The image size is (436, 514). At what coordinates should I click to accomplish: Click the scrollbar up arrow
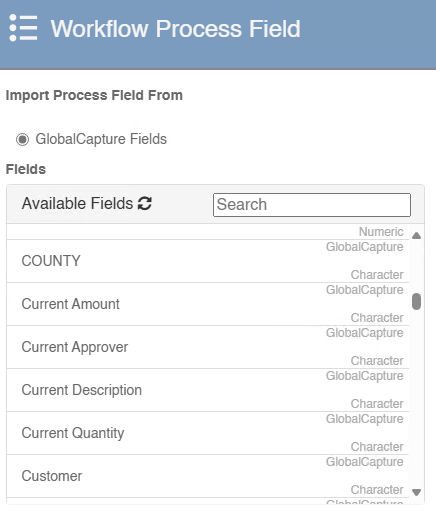click(x=416, y=236)
